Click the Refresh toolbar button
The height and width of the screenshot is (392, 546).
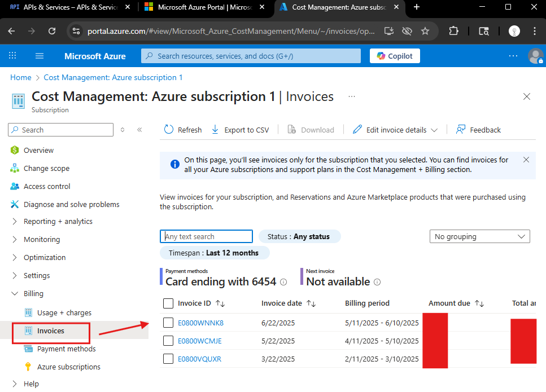pyautogui.click(x=183, y=130)
